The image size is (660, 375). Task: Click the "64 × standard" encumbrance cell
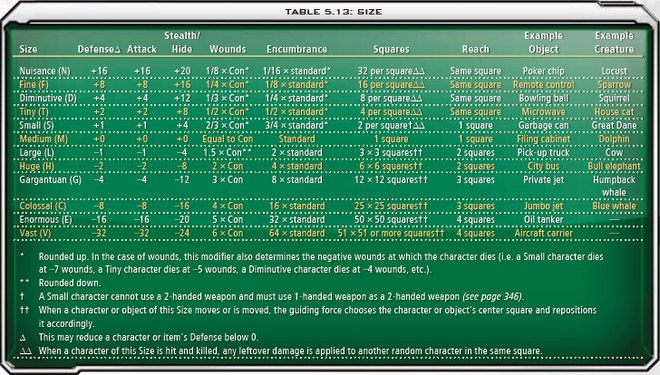[x=297, y=233]
